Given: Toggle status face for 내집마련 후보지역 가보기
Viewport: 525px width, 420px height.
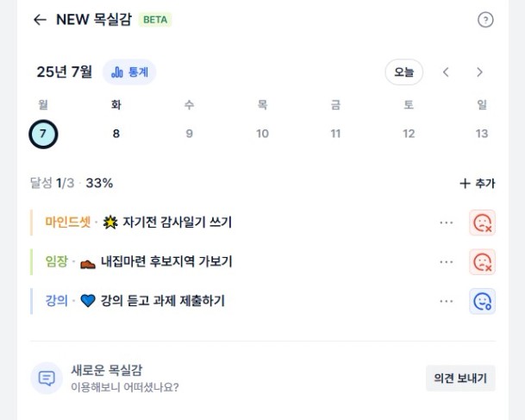Looking at the screenshot, I should tap(482, 262).
